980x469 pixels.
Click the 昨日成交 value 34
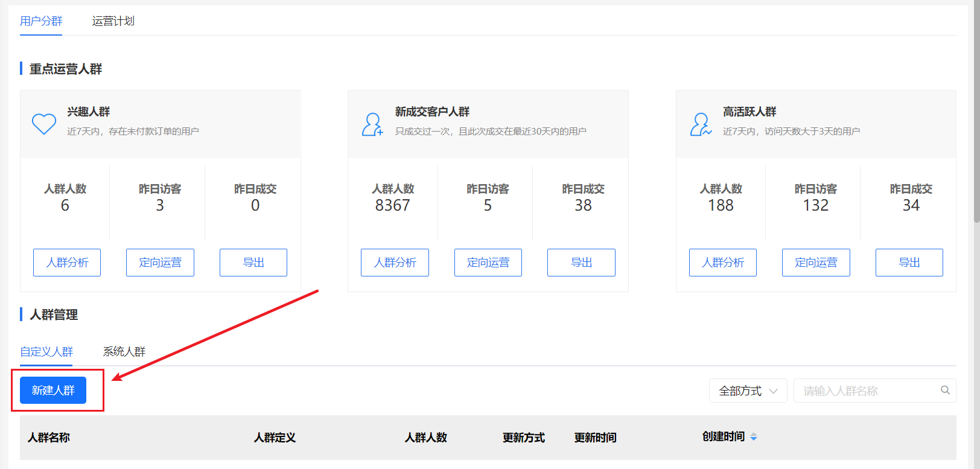(911, 205)
